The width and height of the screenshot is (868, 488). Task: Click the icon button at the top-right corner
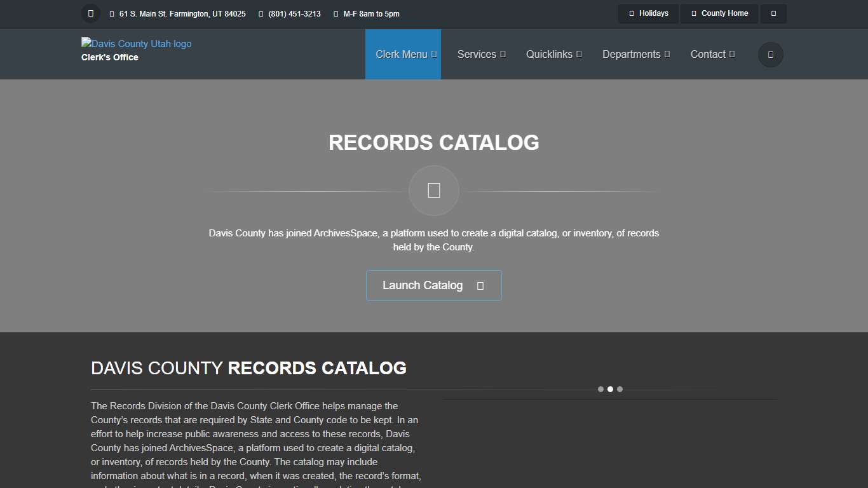coord(773,13)
